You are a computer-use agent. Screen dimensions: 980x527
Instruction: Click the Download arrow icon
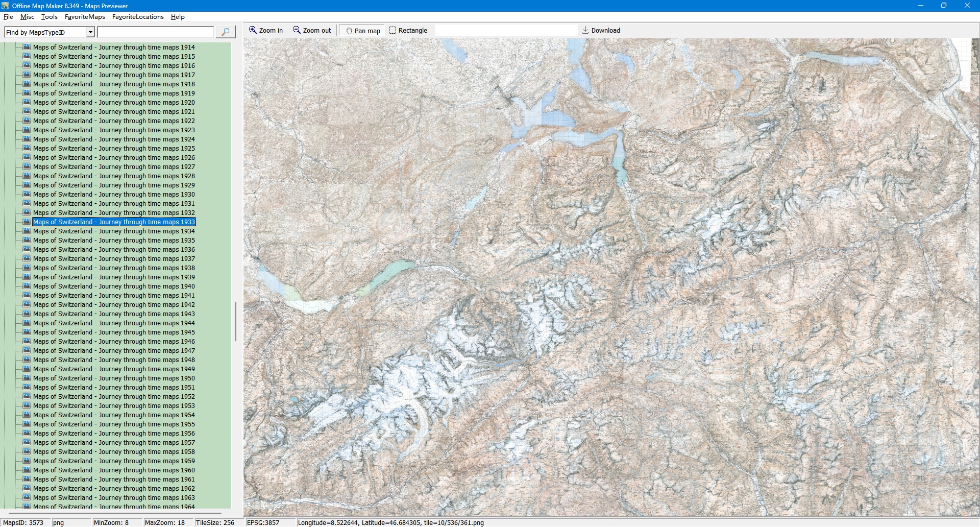pyautogui.click(x=585, y=30)
